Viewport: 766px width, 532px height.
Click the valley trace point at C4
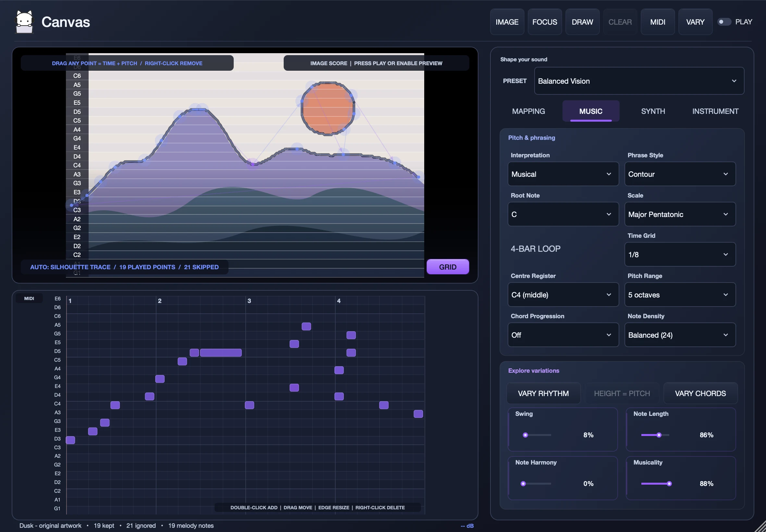(253, 164)
